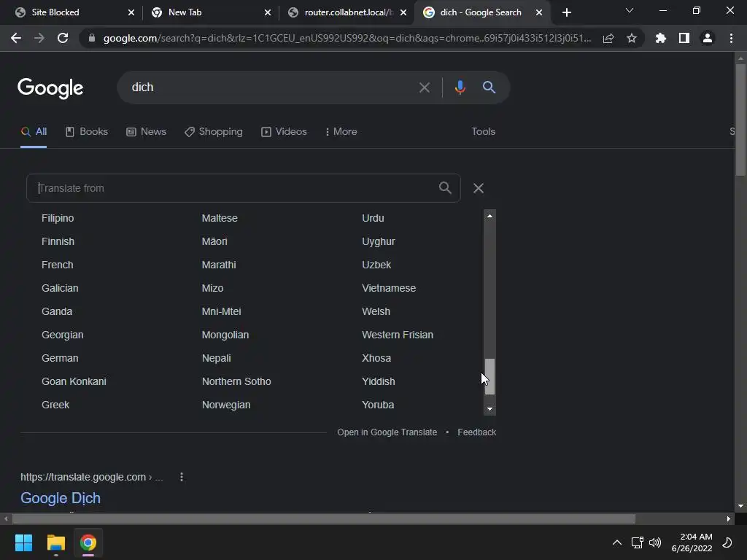Open Chrome three-dot menu
747x560 pixels.
(x=731, y=38)
